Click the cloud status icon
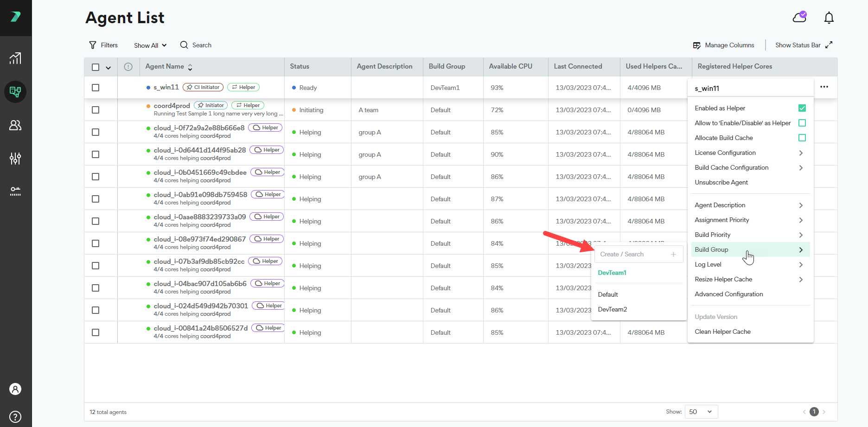 [799, 17]
